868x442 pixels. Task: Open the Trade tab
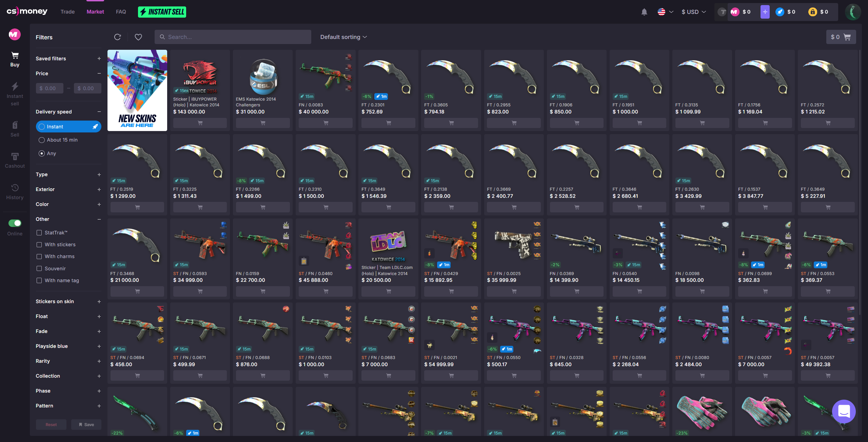(67, 12)
